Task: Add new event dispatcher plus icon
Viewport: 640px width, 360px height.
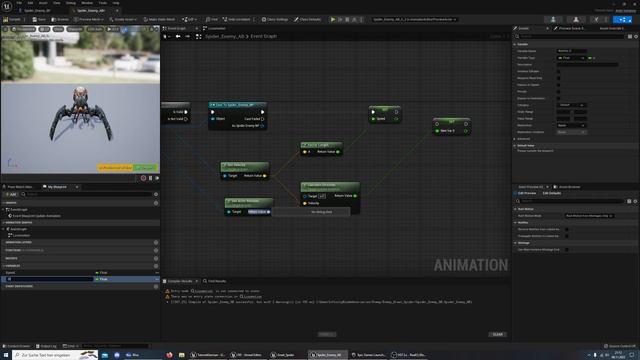Action: (x=156, y=287)
